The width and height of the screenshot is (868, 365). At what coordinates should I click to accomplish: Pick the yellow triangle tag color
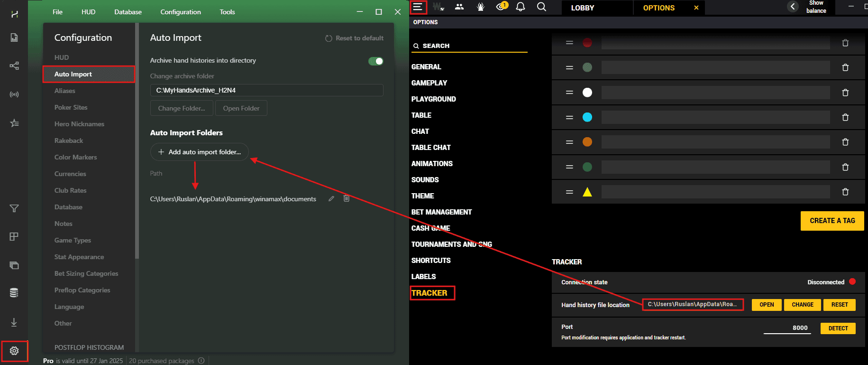tap(587, 192)
